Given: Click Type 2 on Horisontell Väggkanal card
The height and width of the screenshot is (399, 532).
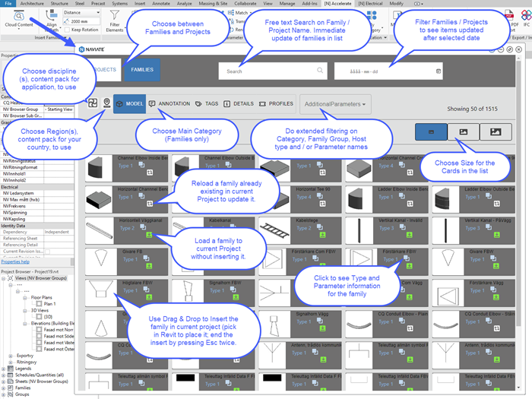Looking at the screenshot, I should pos(127,228).
